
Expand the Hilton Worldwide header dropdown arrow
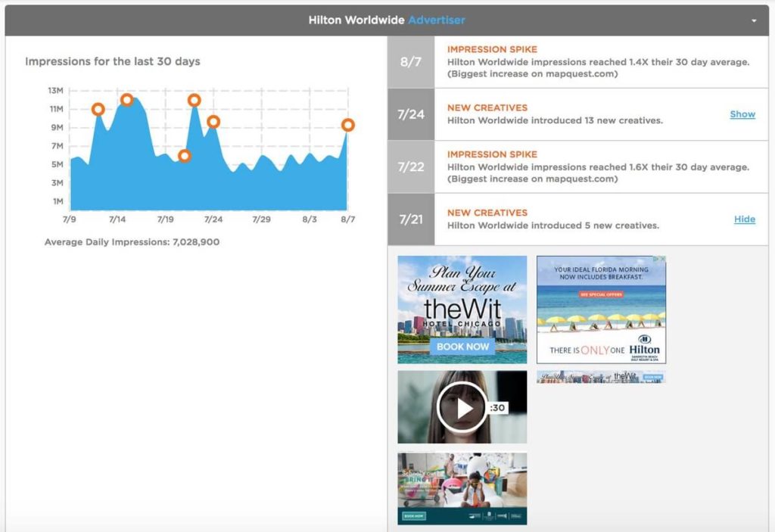tap(754, 21)
